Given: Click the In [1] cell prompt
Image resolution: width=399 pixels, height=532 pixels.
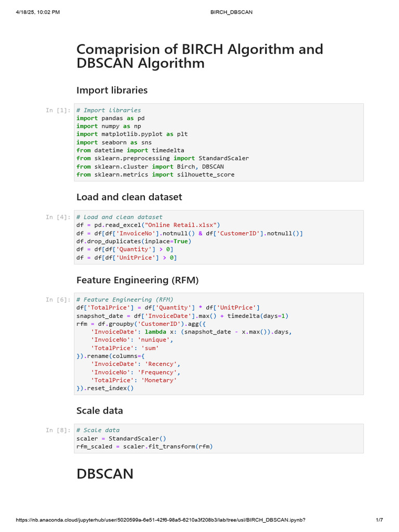Looking at the screenshot, I should tap(58, 110).
